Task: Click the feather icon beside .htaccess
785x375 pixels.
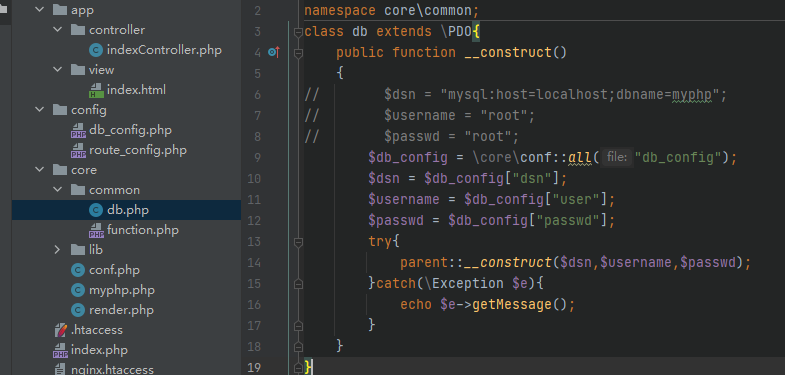Action: [60, 330]
